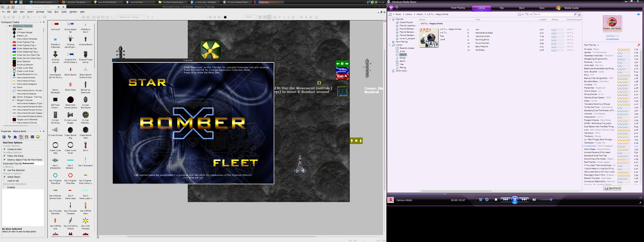The height and width of the screenshot is (242, 644).
Task: Pick the Dai-X Fighter Shot Blue object
Action: click(55, 175)
